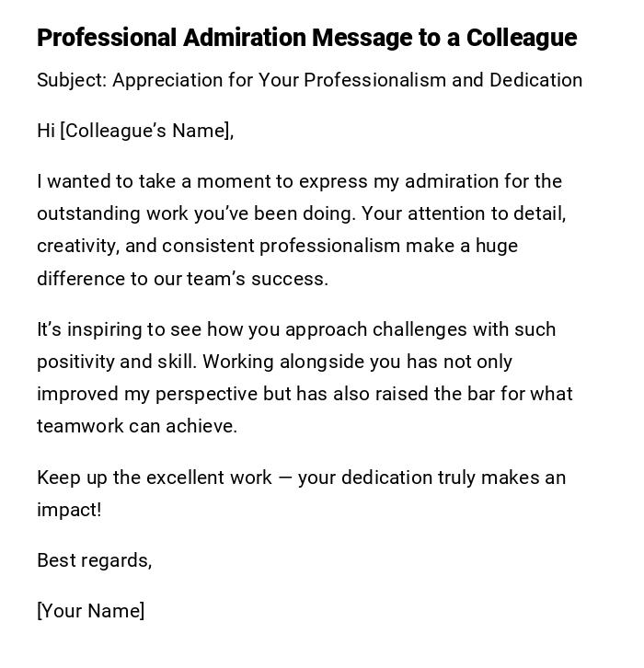Screen dimensions: 644x668
Task: Click the 'Best regards,' sign-off
Action: click(94, 560)
